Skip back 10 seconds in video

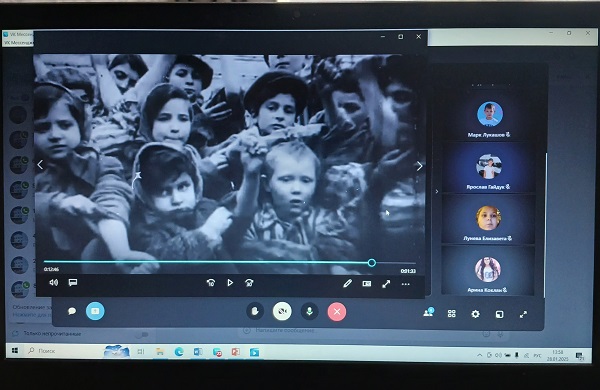pos(211,283)
